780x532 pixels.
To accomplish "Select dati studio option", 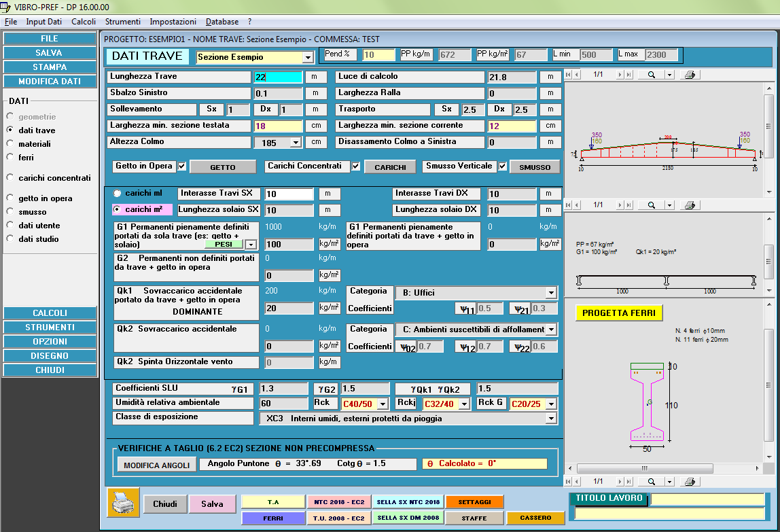I will 10,238.
